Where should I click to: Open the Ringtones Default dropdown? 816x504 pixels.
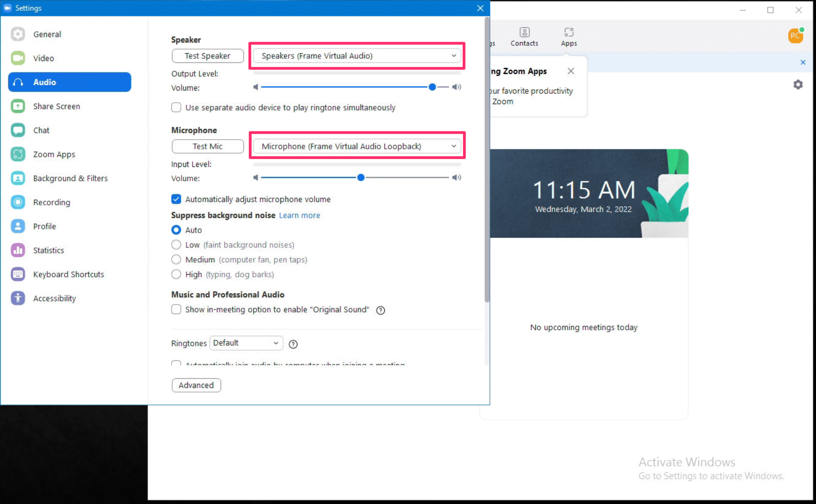246,343
